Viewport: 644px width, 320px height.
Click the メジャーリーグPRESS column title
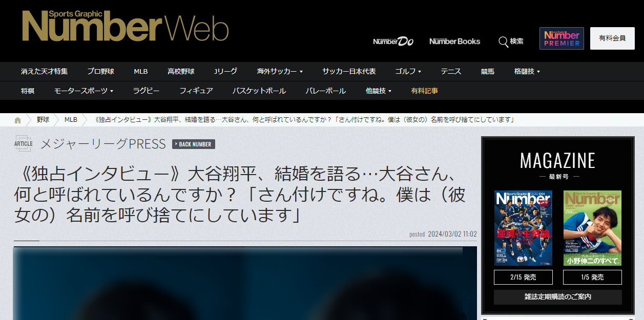[103, 144]
